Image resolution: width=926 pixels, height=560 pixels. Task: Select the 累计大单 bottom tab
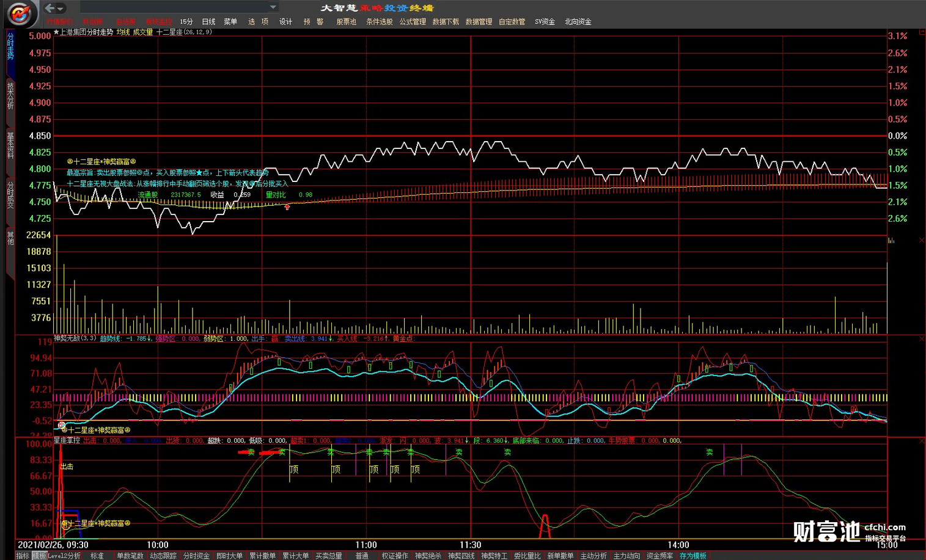pyautogui.click(x=295, y=556)
